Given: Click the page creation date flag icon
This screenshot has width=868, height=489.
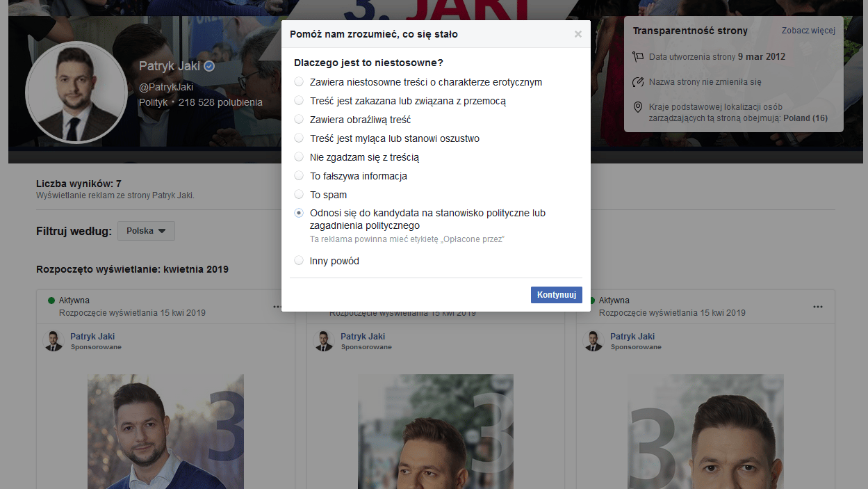Looking at the screenshot, I should tap(638, 57).
